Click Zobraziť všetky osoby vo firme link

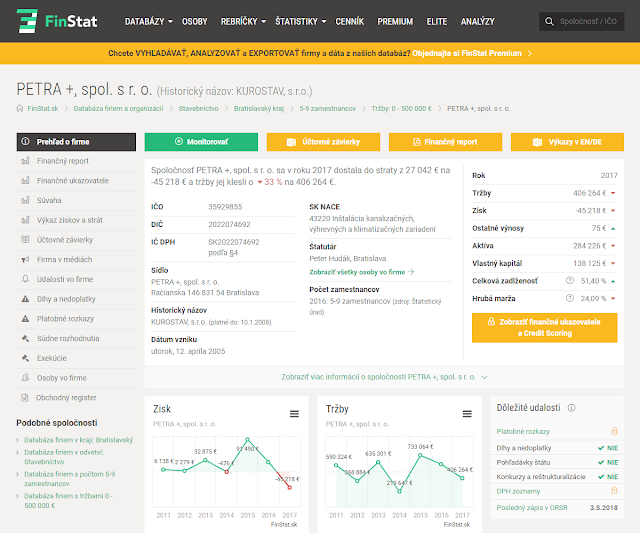362,272
